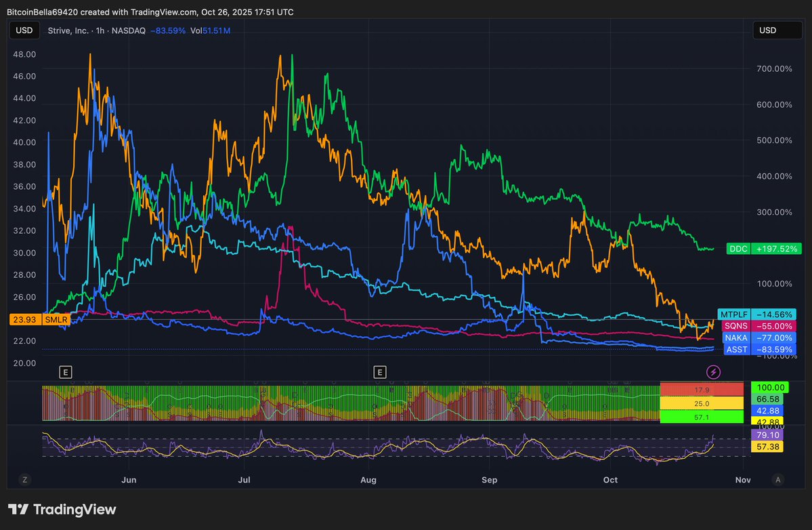The height and width of the screenshot is (530, 812).
Task: Click the -14.56% MTPLF value label
Action: (774, 314)
